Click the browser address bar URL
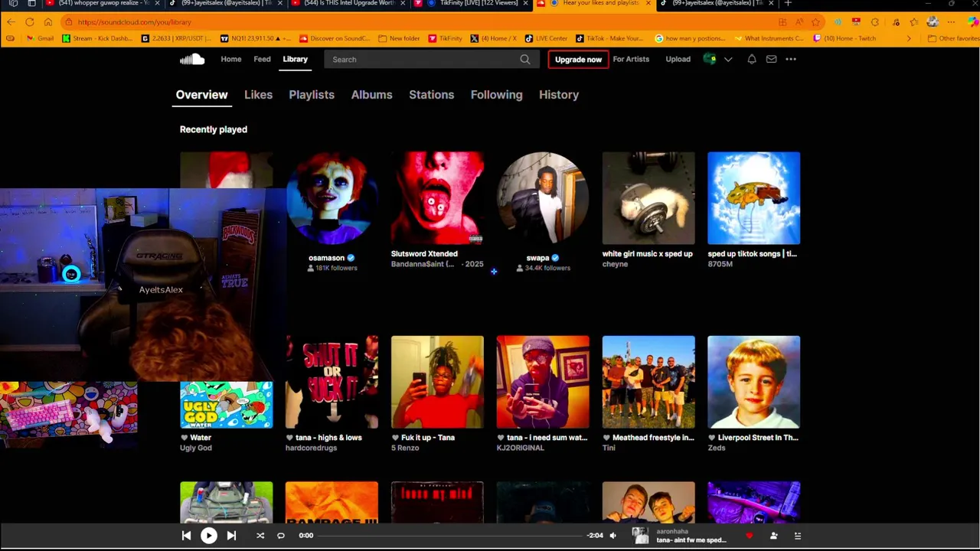The width and height of the screenshot is (980, 551). (x=134, y=22)
